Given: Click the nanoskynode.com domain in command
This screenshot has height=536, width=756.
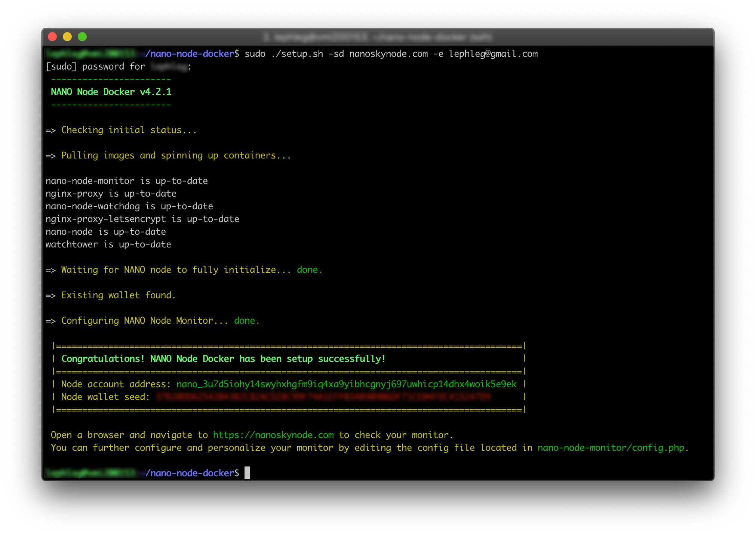Looking at the screenshot, I should (x=388, y=54).
